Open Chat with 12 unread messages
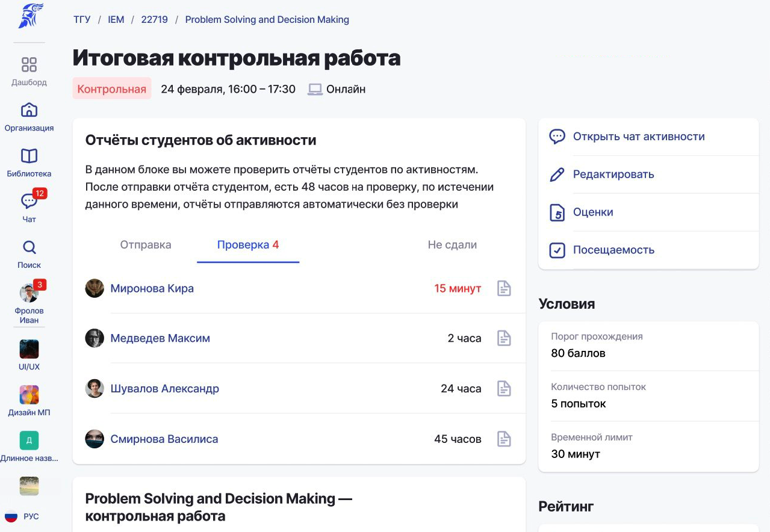The height and width of the screenshot is (532, 770). tap(29, 202)
